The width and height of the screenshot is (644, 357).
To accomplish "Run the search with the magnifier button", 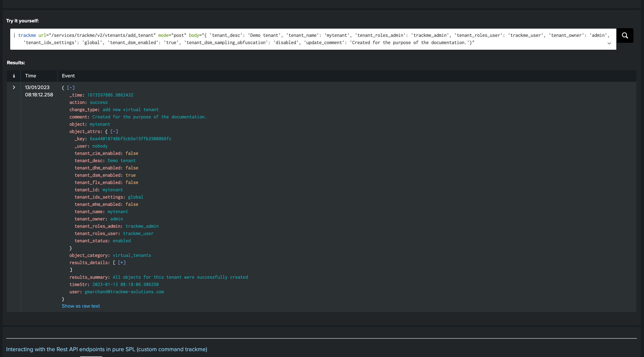I will coord(625,36).
